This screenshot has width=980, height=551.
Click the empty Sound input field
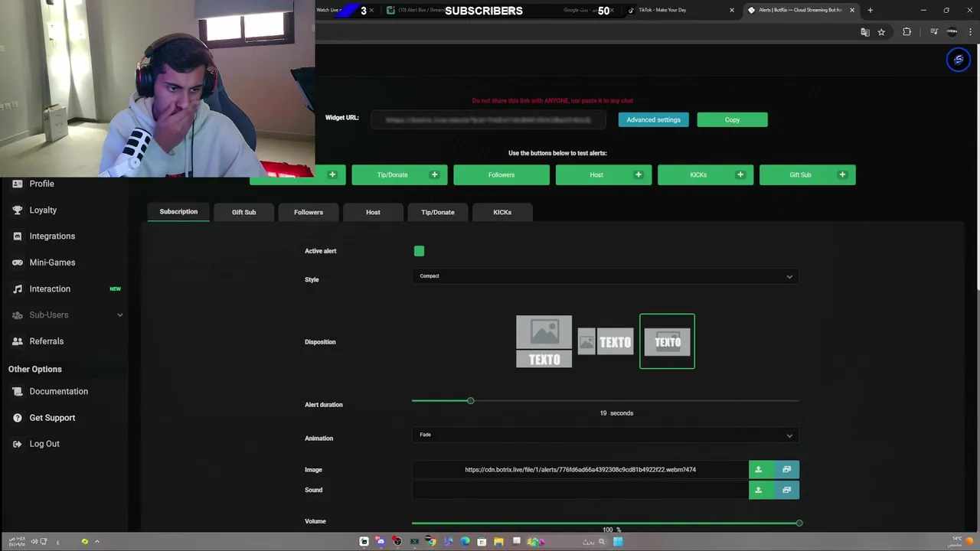580,490
